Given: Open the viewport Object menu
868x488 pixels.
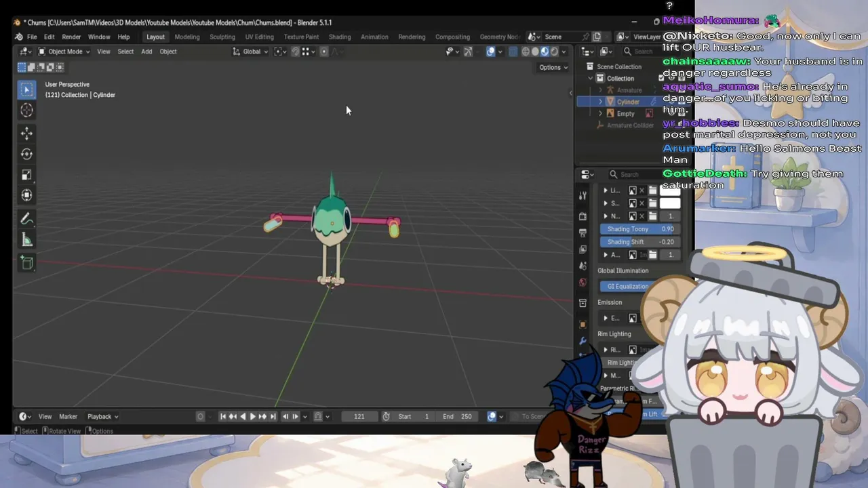Looking at the screenshot, I should tap(168, 52).
